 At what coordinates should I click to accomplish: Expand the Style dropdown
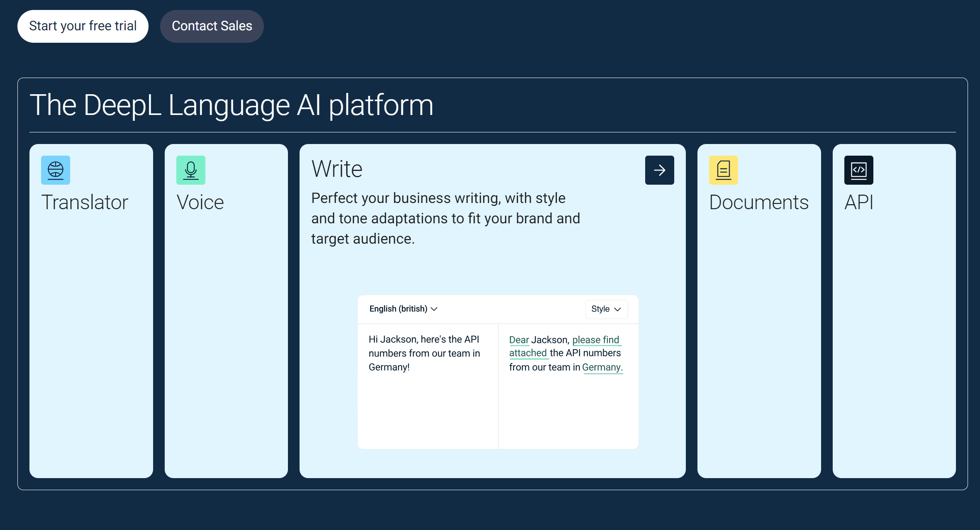[x=606, y=309]
